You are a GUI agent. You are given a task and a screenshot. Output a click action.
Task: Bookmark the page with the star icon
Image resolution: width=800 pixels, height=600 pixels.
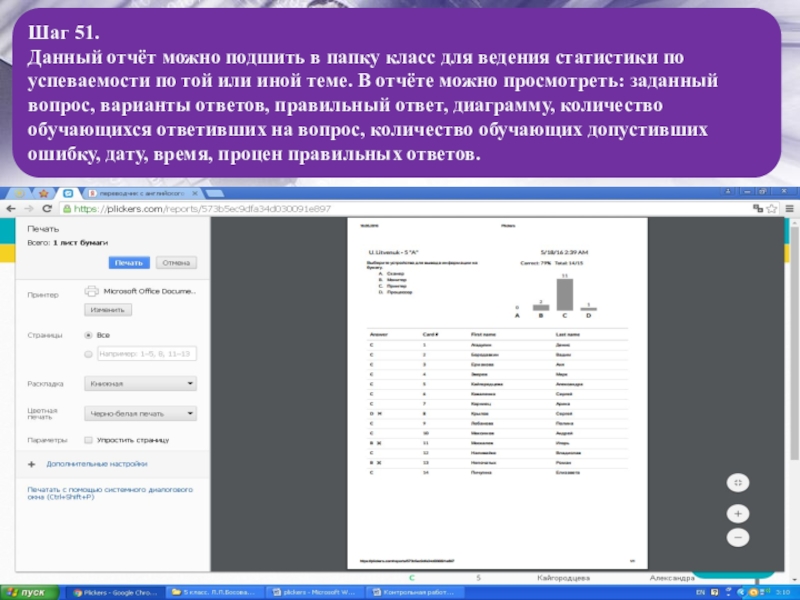pyautogui.click(x=771, y=209)
